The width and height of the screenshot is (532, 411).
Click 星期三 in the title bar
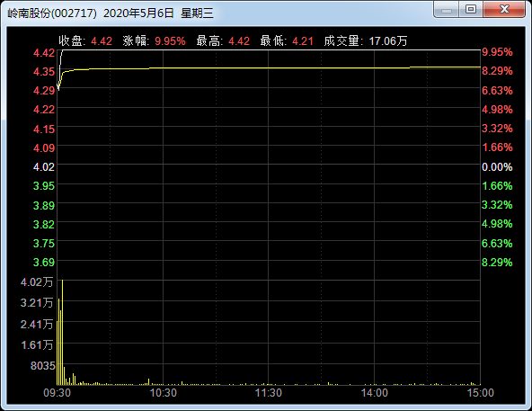197,13
